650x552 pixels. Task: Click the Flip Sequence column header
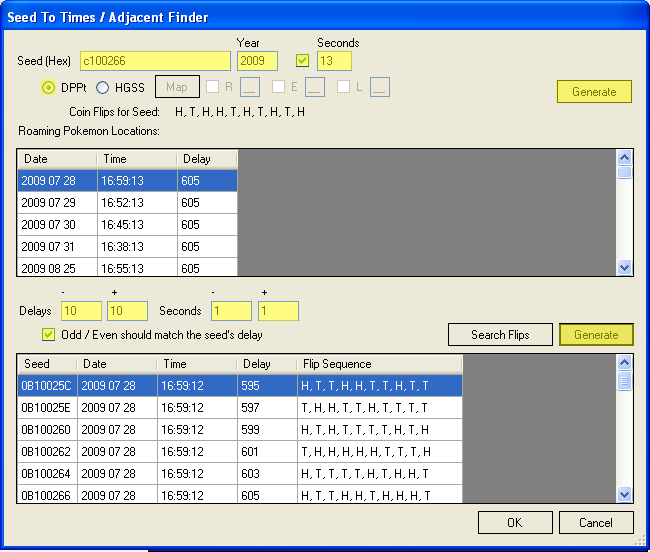click(378, 364)
